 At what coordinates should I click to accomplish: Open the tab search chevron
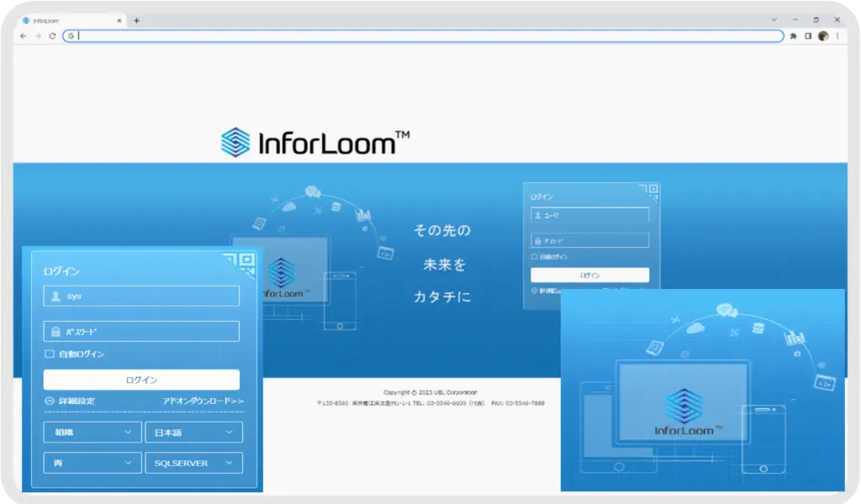pyautogui.click(x=774, y=20)
